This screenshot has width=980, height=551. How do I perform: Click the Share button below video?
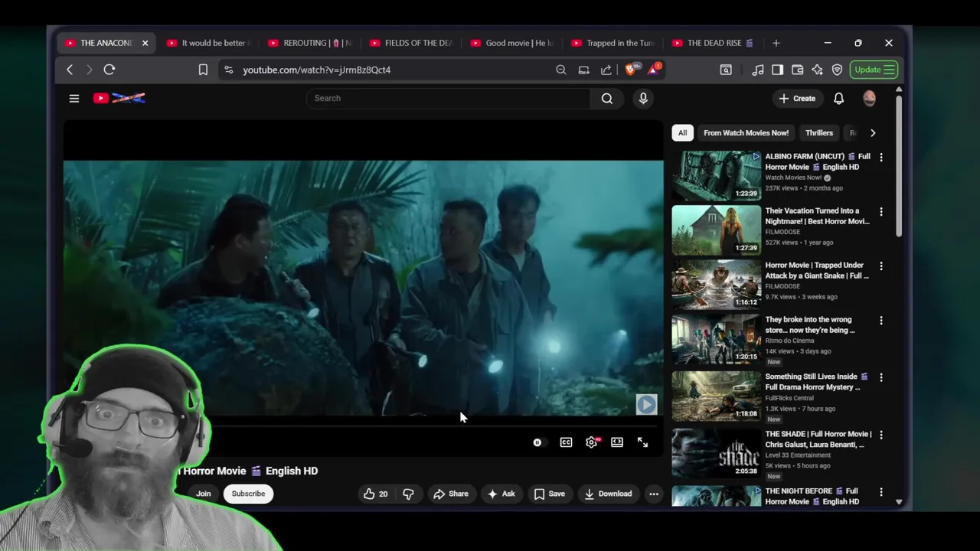point(451,494)
